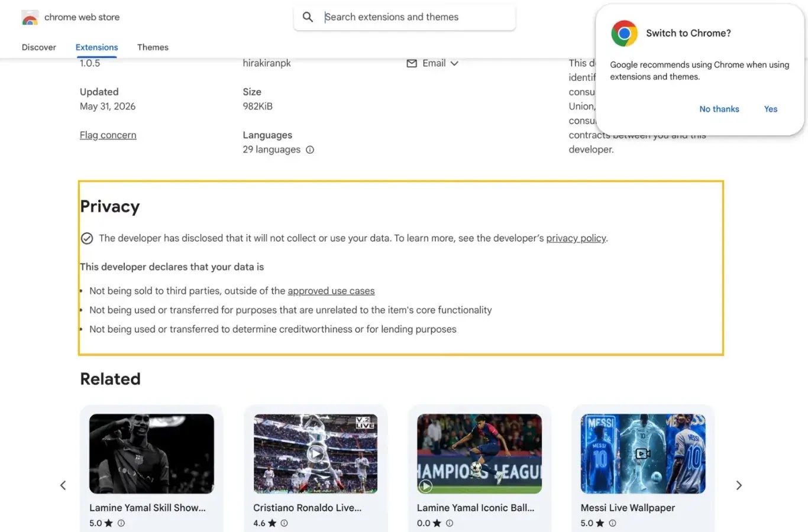The width and height of the screenshot is (808, 532).
Task: Open rating info for Lamine Yamal Skill Show
Action: [121, 523]
